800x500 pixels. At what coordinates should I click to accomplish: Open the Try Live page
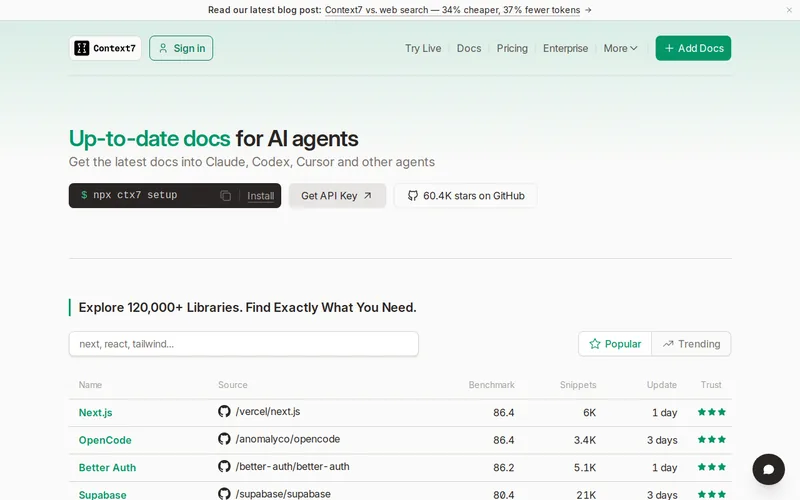pyautogui.click(x=423, y=48)
